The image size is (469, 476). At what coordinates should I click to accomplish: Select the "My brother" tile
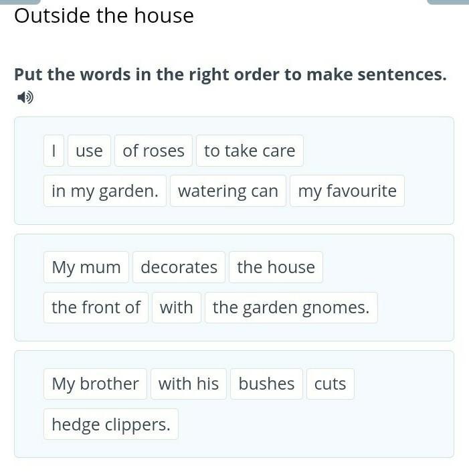95,384
